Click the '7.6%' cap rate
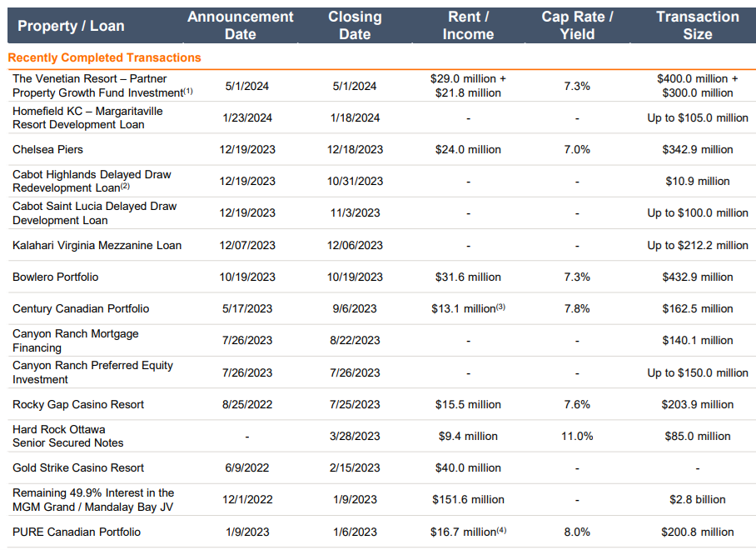 coord(577,404)
